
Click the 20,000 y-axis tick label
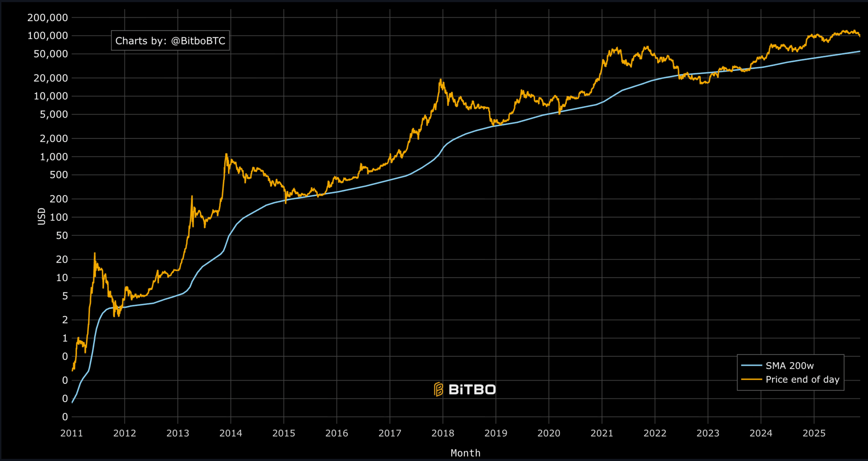[51, 78]
